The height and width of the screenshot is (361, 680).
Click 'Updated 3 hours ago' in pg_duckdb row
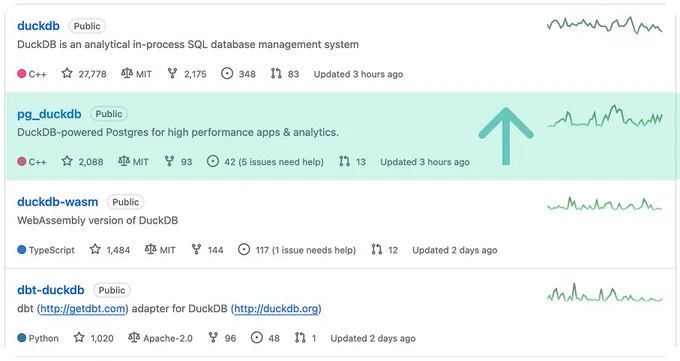[x=425, y=162]
